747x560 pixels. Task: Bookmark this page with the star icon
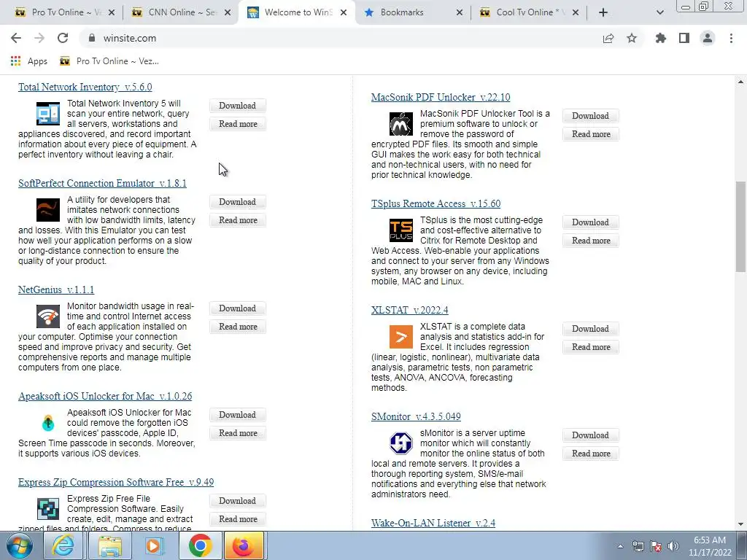pyautogui.click(x=632, y=38)
